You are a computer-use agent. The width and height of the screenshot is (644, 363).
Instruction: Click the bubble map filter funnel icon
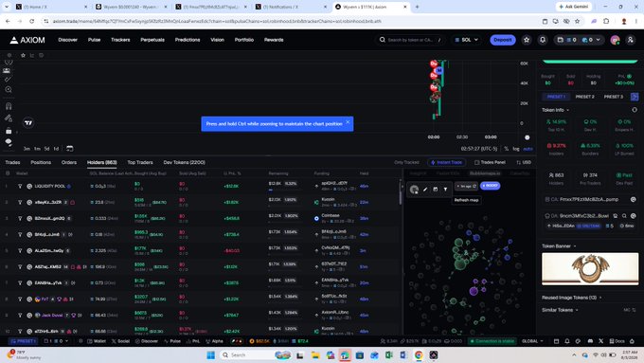(446, 190)
